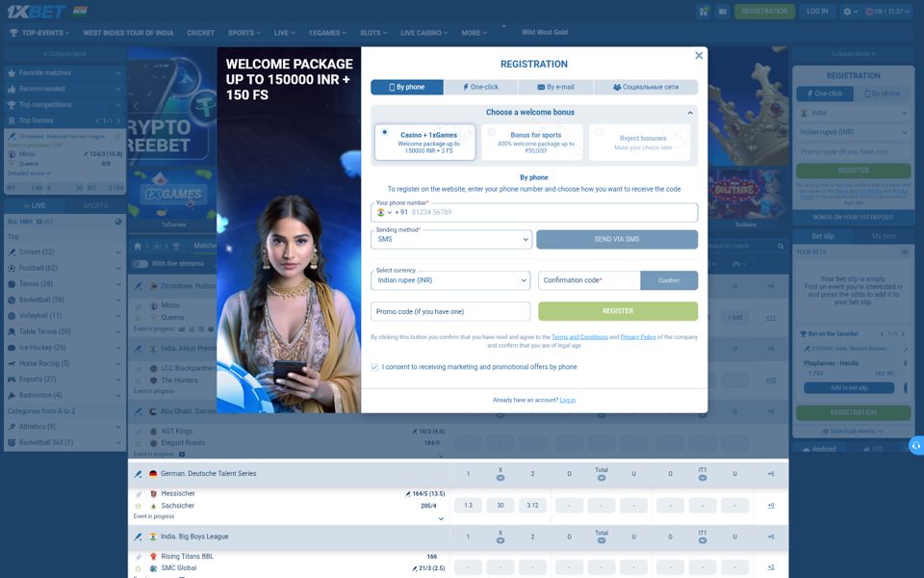Open the Select currency dropdown in the dialog
This screenshot has width=924, height=578.
coord(450,280)
